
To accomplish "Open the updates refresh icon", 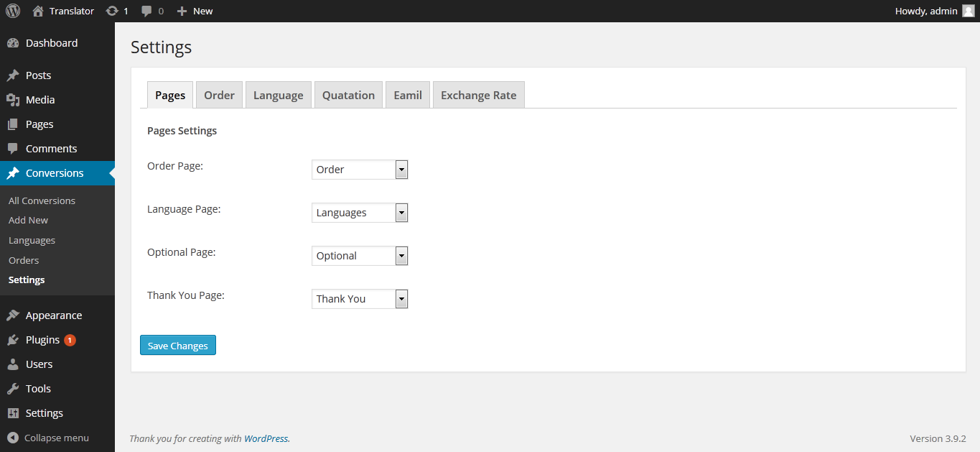I will (x=112, y=11).
